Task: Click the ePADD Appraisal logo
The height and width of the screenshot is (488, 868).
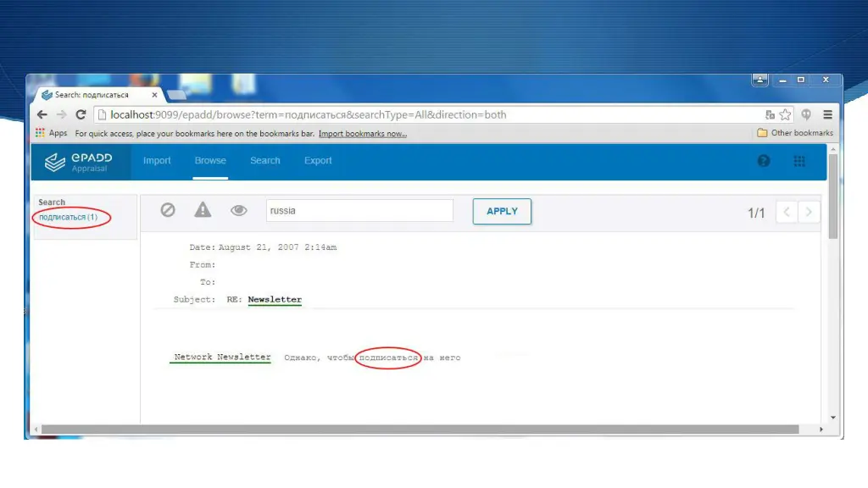Action: [x=79, y=162]
